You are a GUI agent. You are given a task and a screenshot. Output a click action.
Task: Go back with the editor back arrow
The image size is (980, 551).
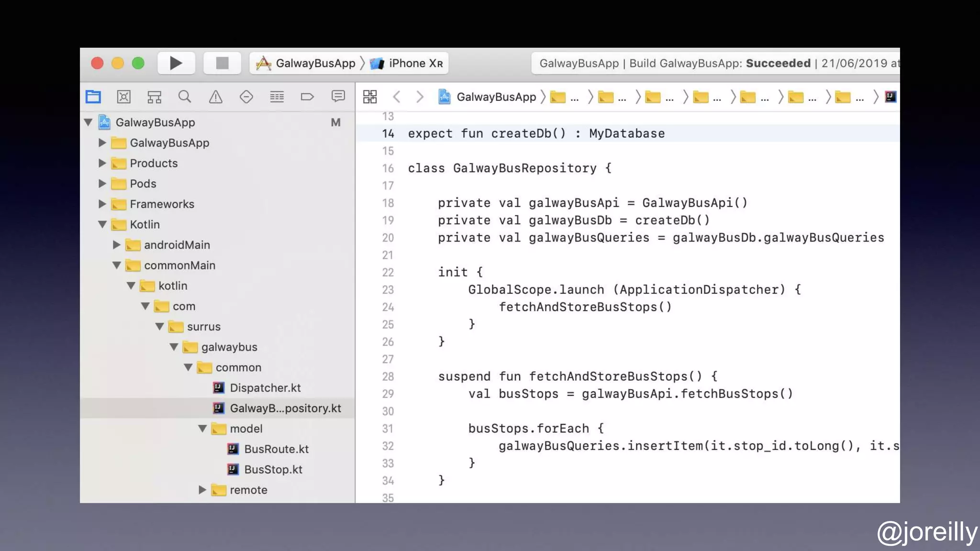point(397,97)
